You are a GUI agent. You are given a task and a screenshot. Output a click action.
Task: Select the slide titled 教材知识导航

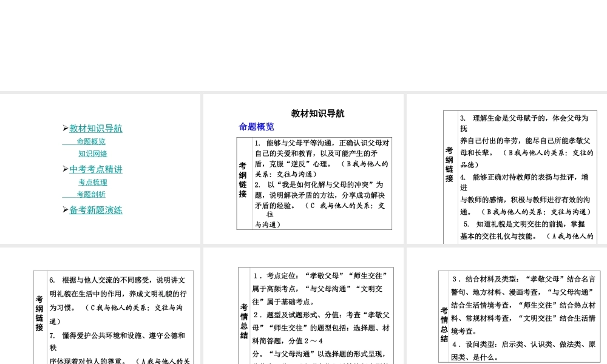pos(303,169)
